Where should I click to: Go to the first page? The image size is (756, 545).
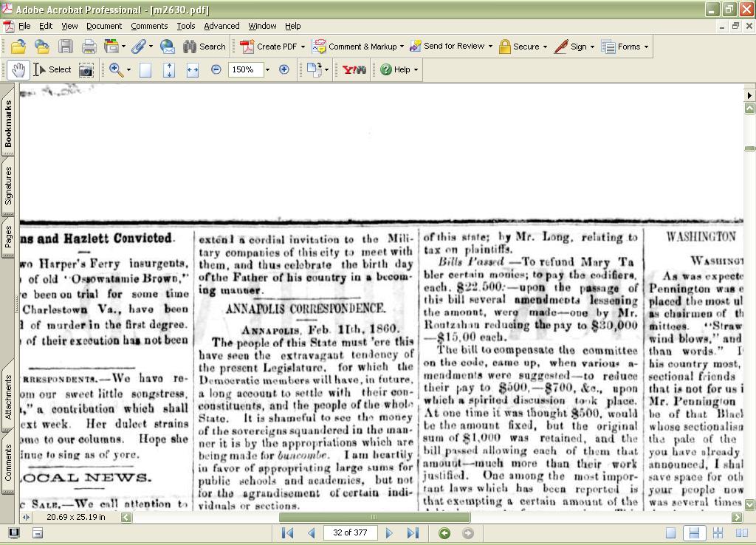tap(287, 533)
